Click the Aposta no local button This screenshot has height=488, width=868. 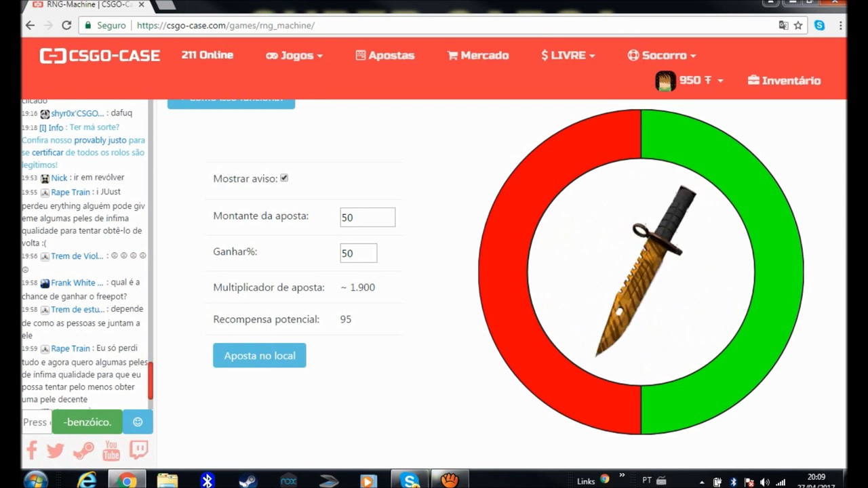(259, 355)
